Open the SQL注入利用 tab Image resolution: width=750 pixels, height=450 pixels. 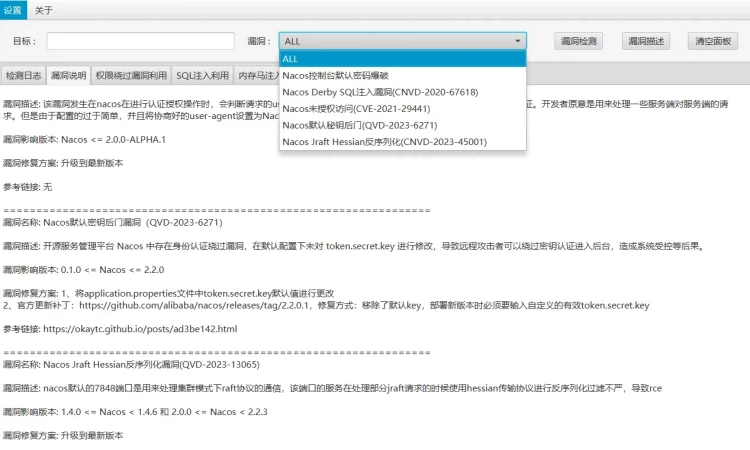tap(202, 75)
